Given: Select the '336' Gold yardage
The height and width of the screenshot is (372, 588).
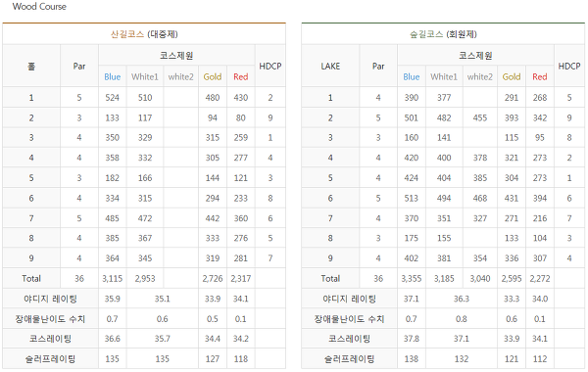Looking at the screenshot, I should click(512, 258).
